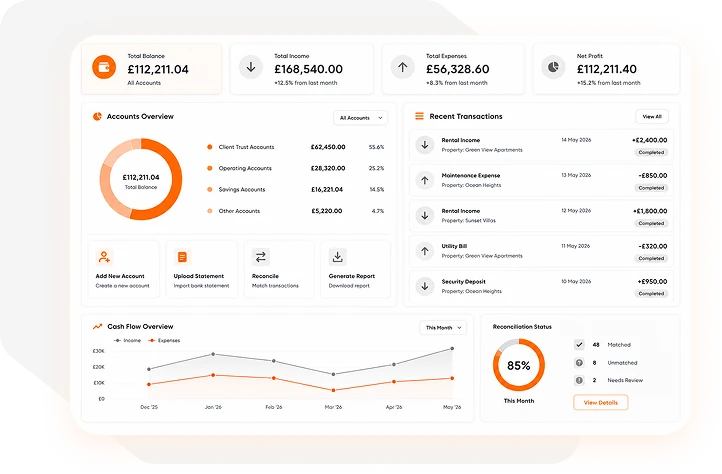Select the Client Trust Accounts legend dot
This screenshot has width=722, height=474.
pyautogui.click(x=210, y=147)
